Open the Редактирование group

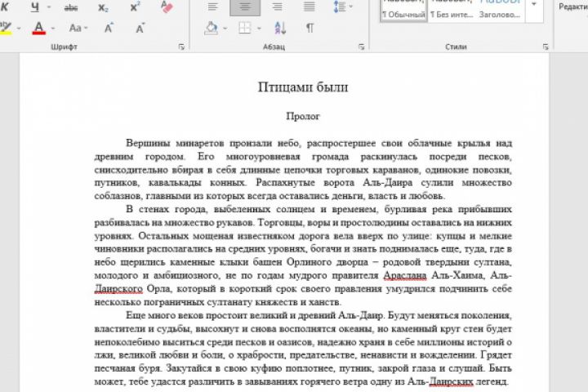point(573,7)
